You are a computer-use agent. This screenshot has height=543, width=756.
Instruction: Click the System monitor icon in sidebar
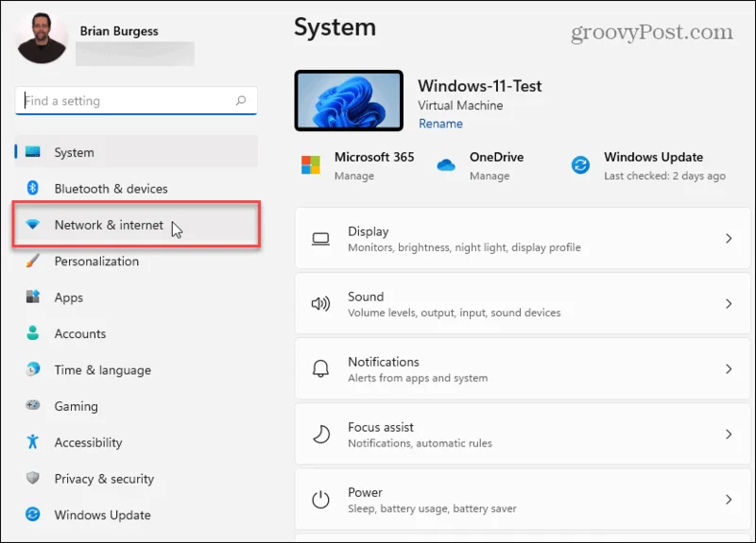33,152
